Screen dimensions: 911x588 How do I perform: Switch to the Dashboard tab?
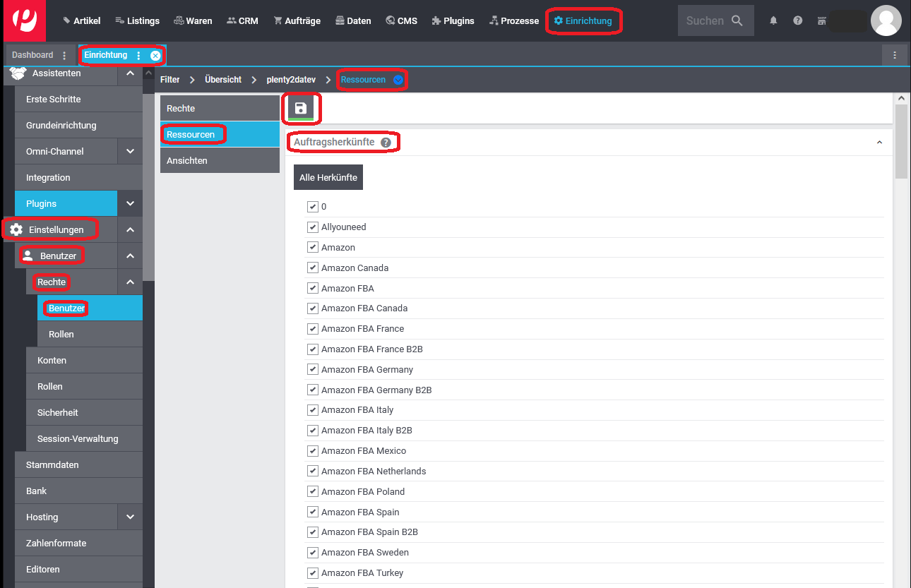point(32,55)
